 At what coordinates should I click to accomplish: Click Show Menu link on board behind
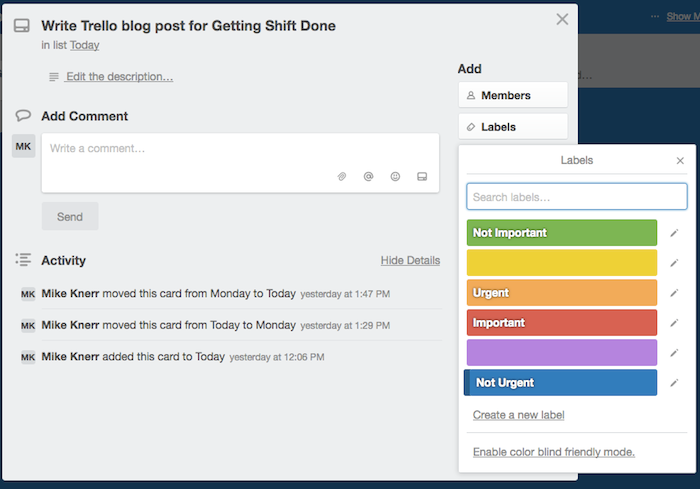[683, 17]
